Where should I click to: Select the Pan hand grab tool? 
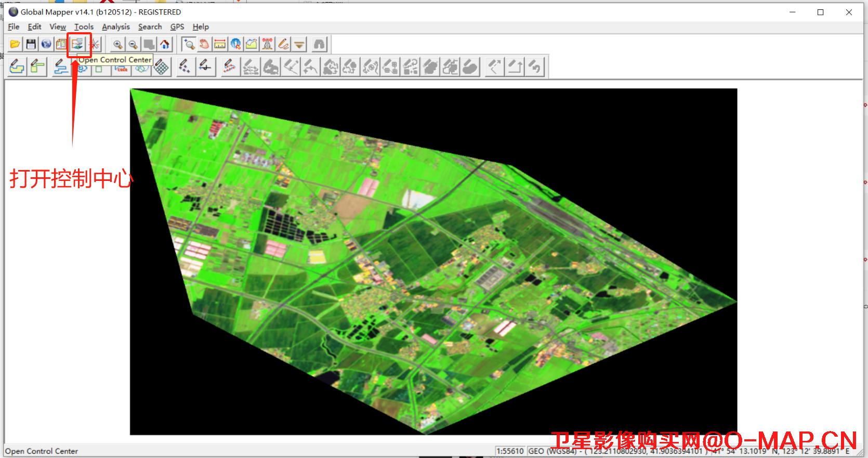point(204,45)
